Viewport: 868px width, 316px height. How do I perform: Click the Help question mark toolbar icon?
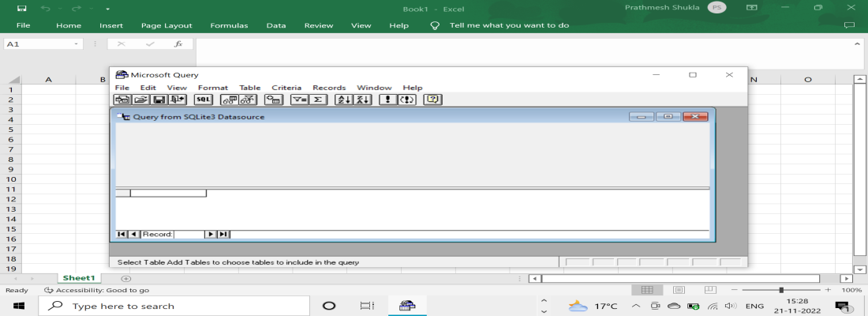tap(432, 100)
